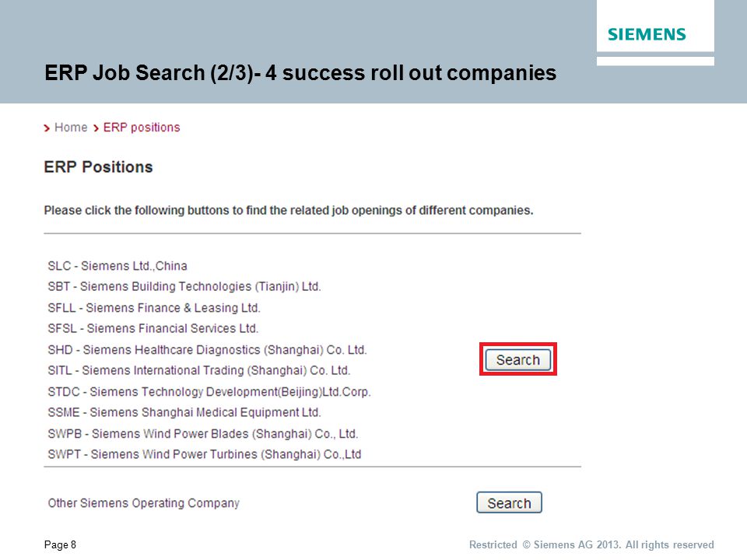Click the Other Siemens Operating Company label

point(143,503)
